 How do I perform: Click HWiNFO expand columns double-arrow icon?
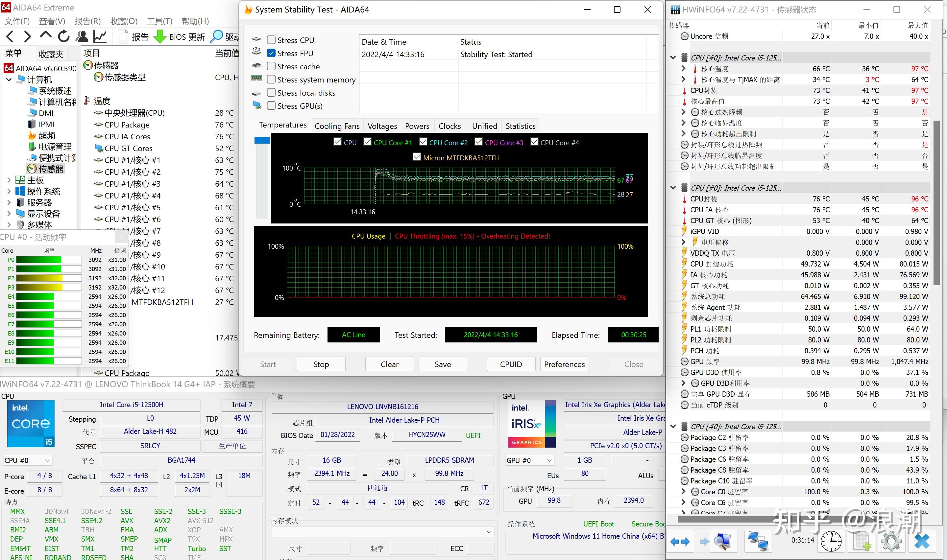(x=680, y=542)
